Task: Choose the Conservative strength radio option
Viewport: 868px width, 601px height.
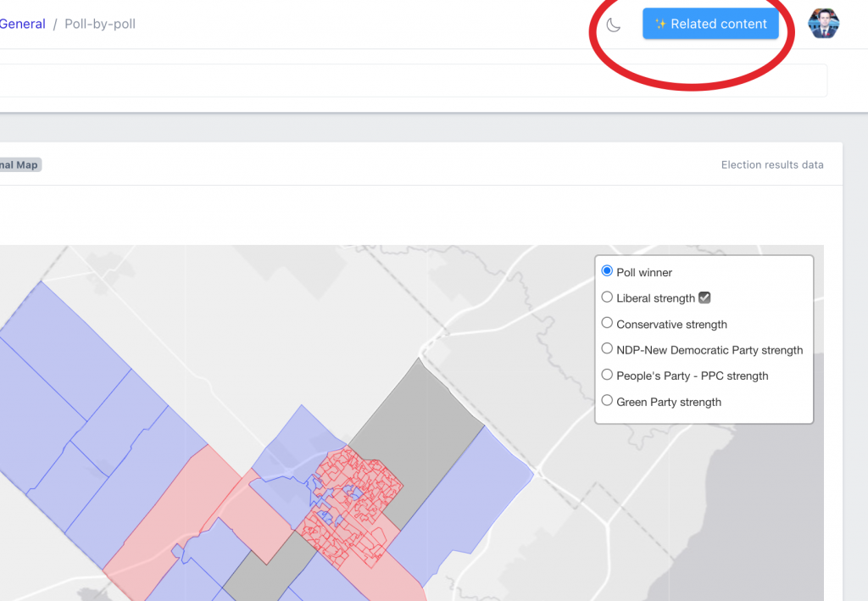Action: (x=607, y=323)
